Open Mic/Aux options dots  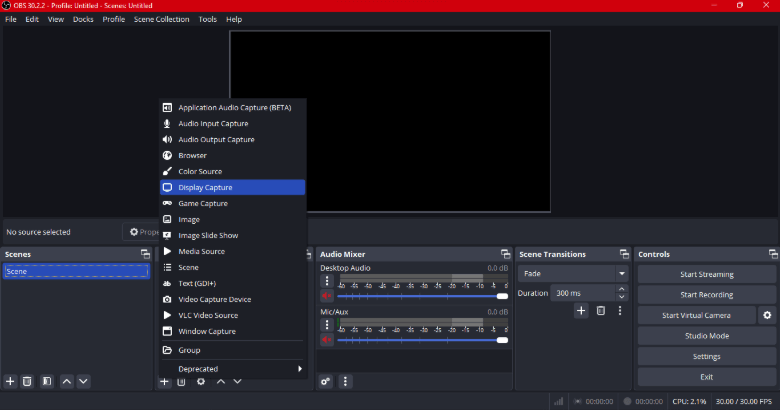tap(327, 325)
